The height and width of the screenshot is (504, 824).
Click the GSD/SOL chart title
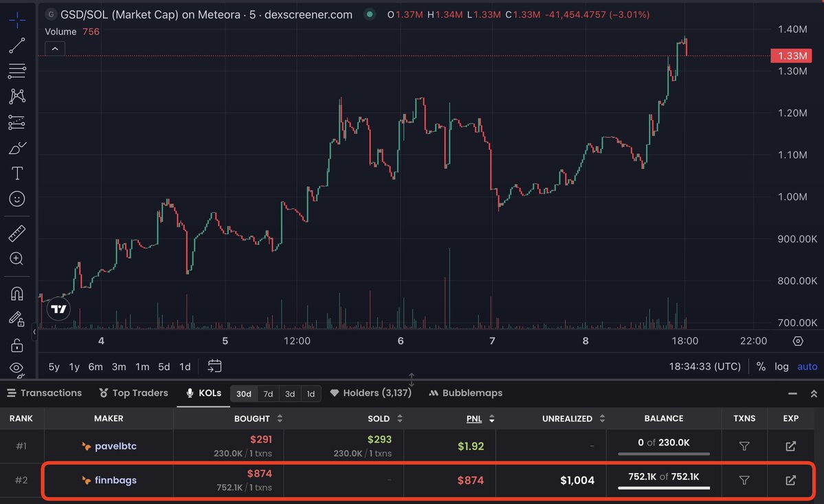click(206, 14)
